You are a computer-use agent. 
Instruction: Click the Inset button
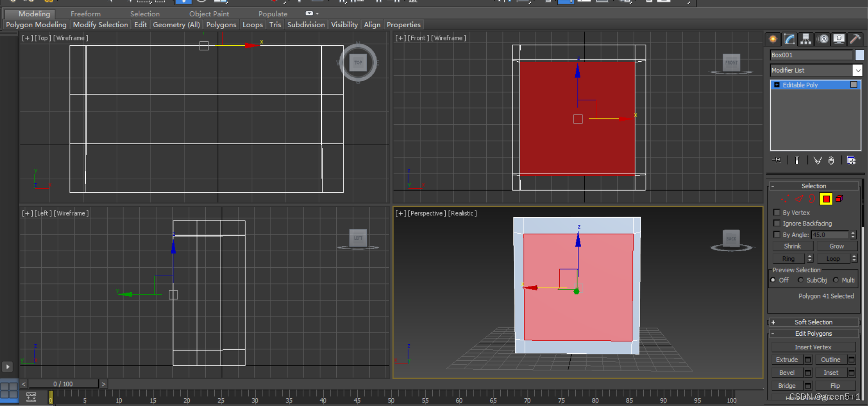[x=831, y=372]
